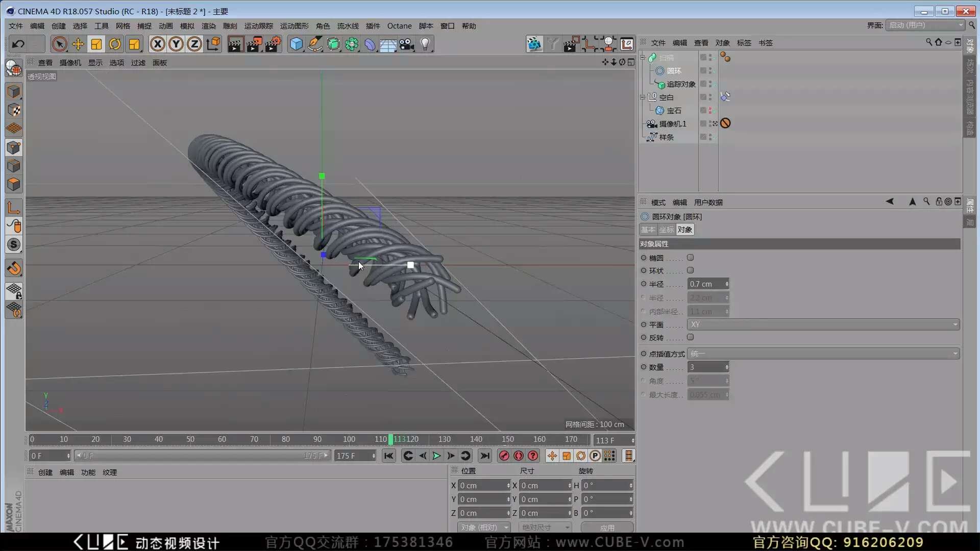Open the 运动图形 MoGraph menu
This screenshot has height=551, width=980.
294,26
